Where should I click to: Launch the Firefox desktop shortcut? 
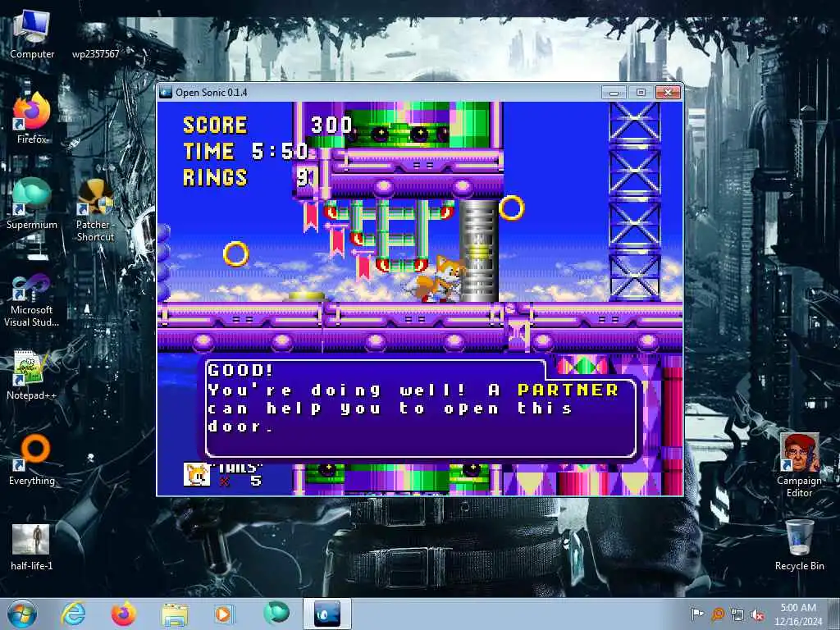(32, 118)
